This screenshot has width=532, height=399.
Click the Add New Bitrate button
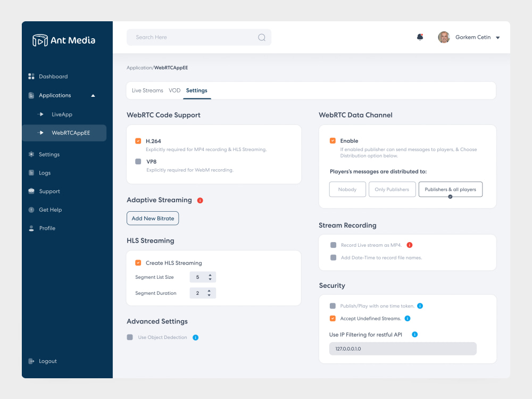point(153,218)
